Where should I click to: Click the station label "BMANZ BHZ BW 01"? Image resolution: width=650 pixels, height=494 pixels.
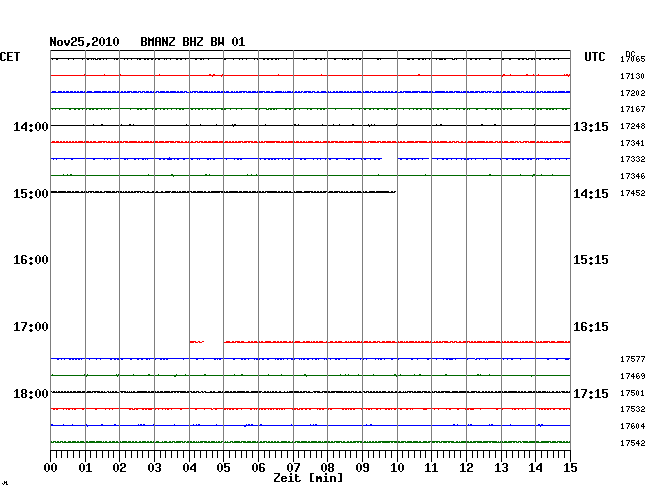click(193, 42)
